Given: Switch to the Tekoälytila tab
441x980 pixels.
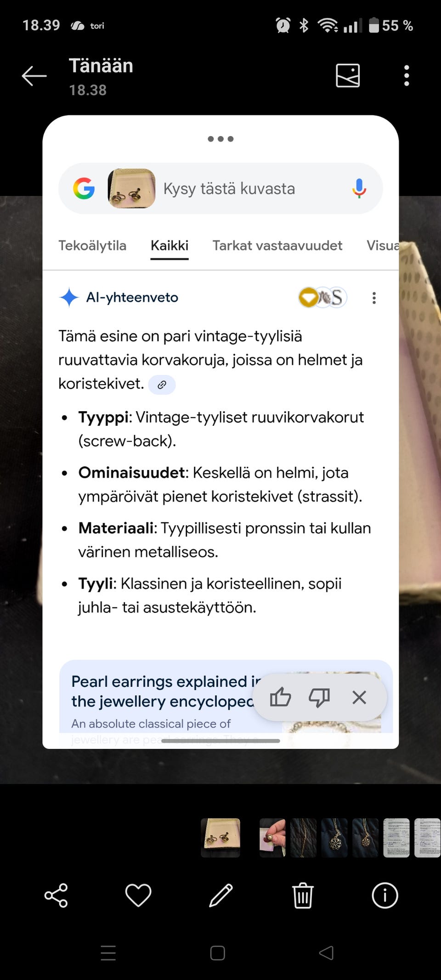Looking at the screenshot, I should 92,246.
